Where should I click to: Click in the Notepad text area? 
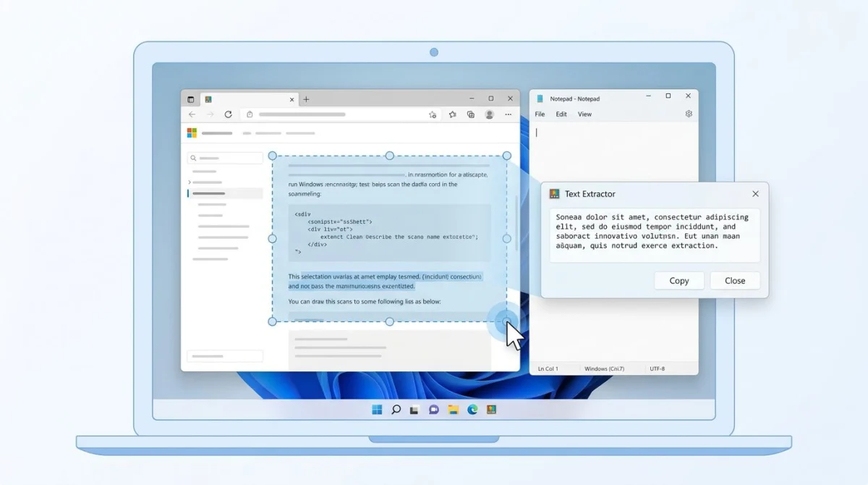tap(613, 242)
